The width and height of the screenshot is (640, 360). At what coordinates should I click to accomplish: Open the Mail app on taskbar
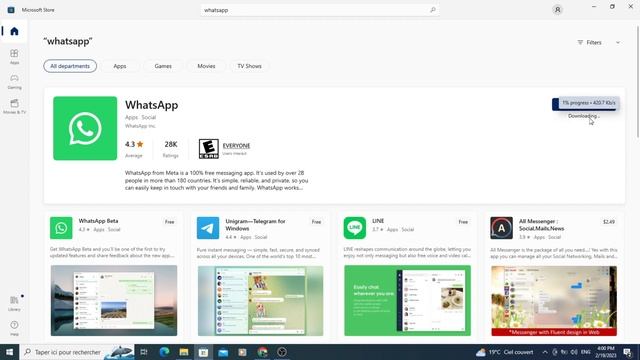223,352
